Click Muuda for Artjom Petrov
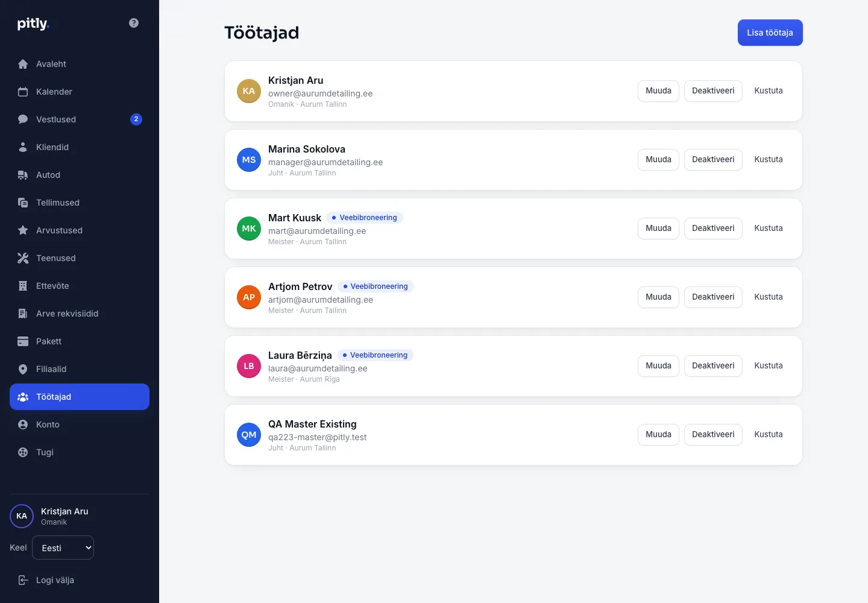The width and height of the screenshot is (868, 603). click(x=658, y=297)
